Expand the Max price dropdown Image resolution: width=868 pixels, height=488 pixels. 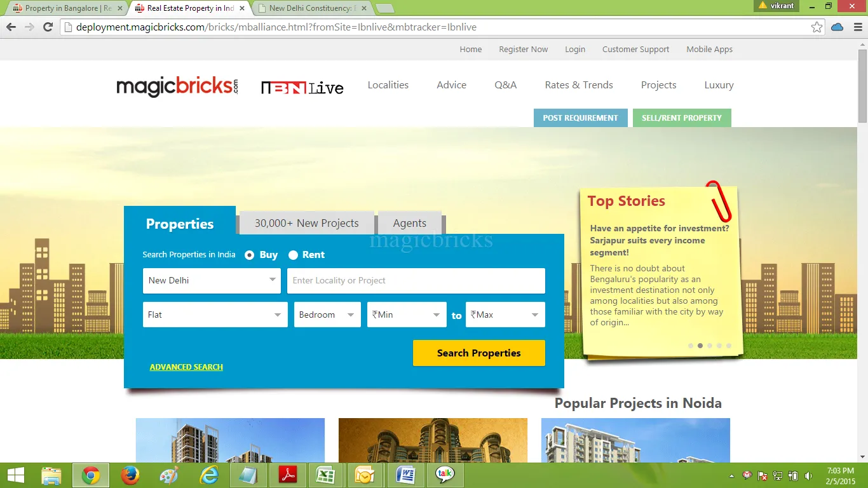pos(505,315)
